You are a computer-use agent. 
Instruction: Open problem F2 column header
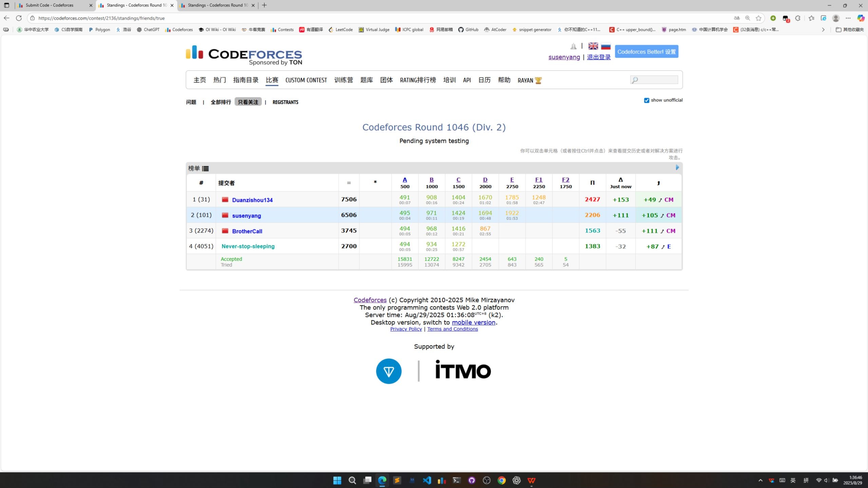[x=565, y=180]
